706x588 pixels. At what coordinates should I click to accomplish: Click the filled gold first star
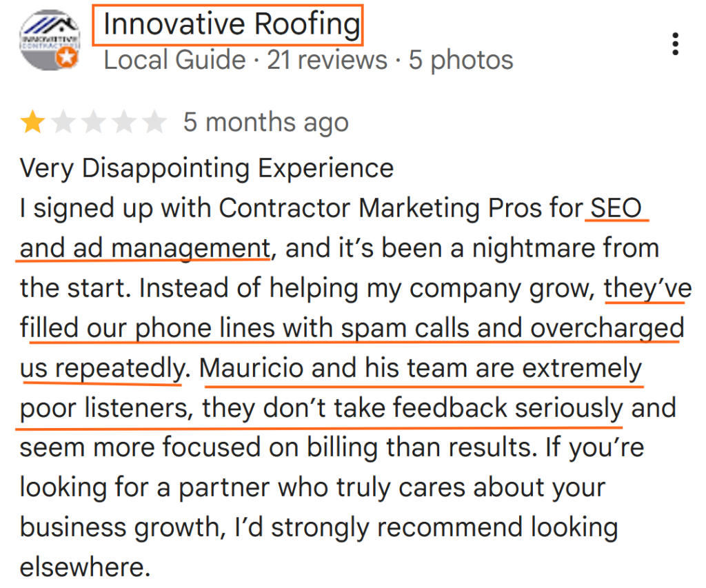(32, 123)
